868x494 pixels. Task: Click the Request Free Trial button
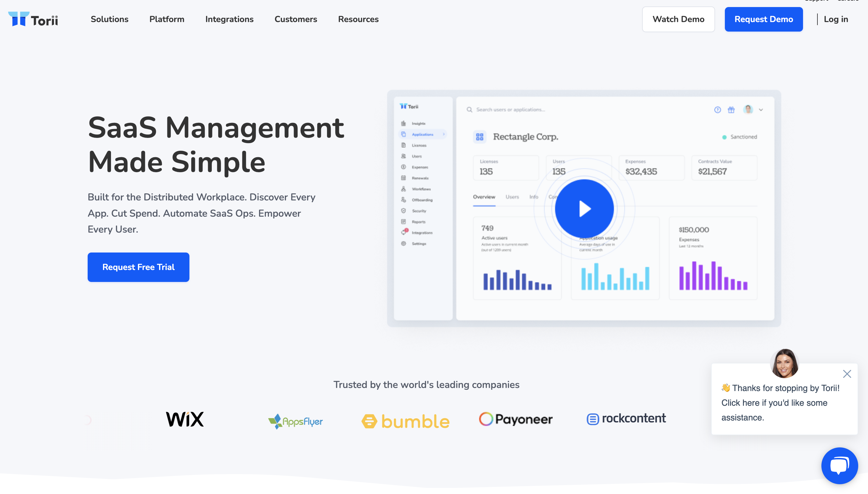(x=138, y=267)
